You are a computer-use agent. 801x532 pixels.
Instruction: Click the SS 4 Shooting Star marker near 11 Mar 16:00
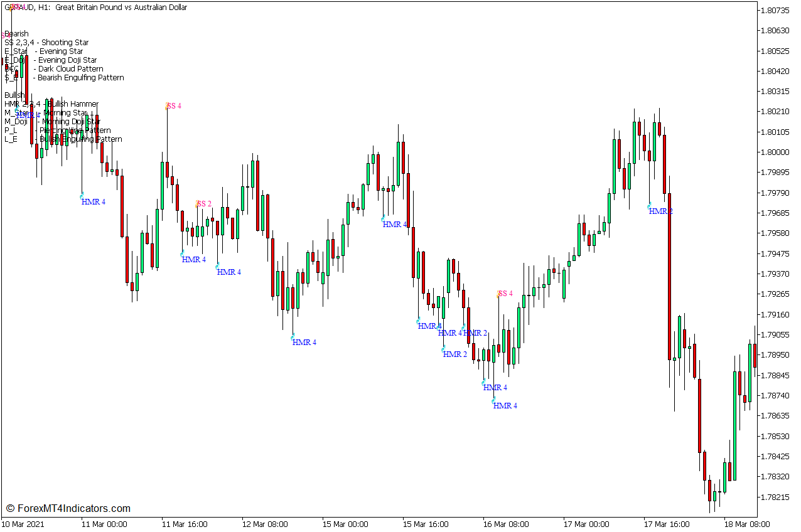(173, 106)
